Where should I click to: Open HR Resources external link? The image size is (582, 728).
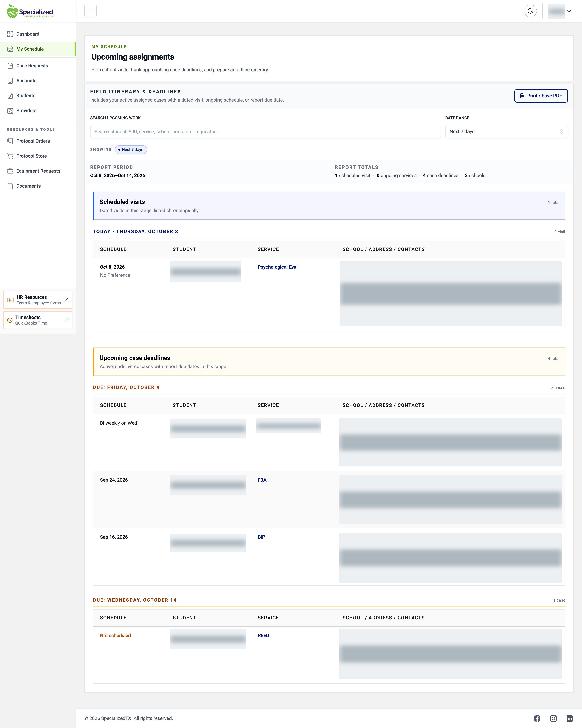pyautogui.click(x=38, y=300)
